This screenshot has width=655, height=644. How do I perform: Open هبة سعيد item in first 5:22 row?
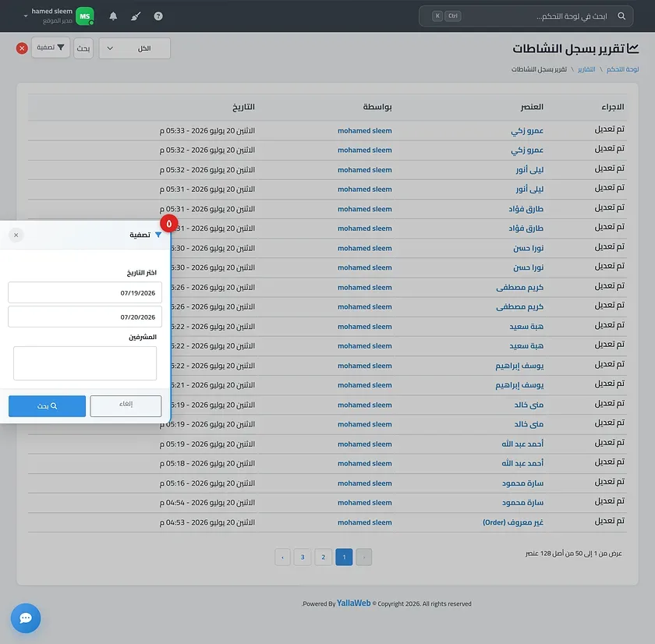[526, 327]
